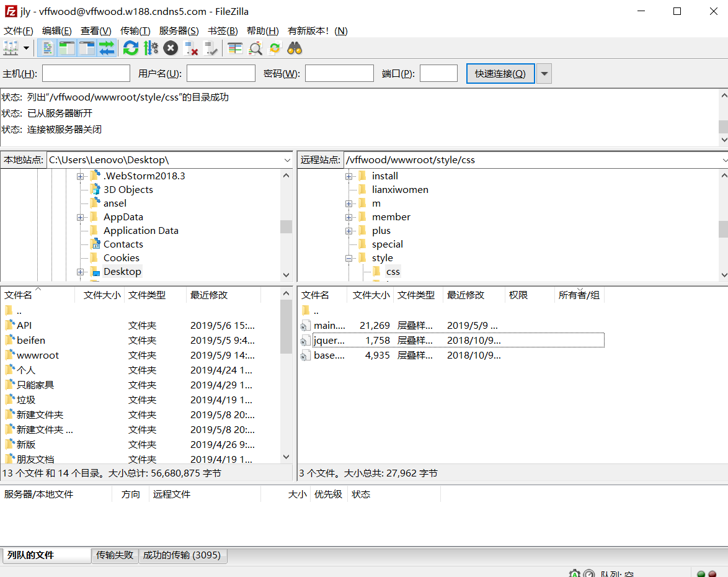Expand the AppData folder node
Viewport: 728px width, 577px height.
[81, 217]
